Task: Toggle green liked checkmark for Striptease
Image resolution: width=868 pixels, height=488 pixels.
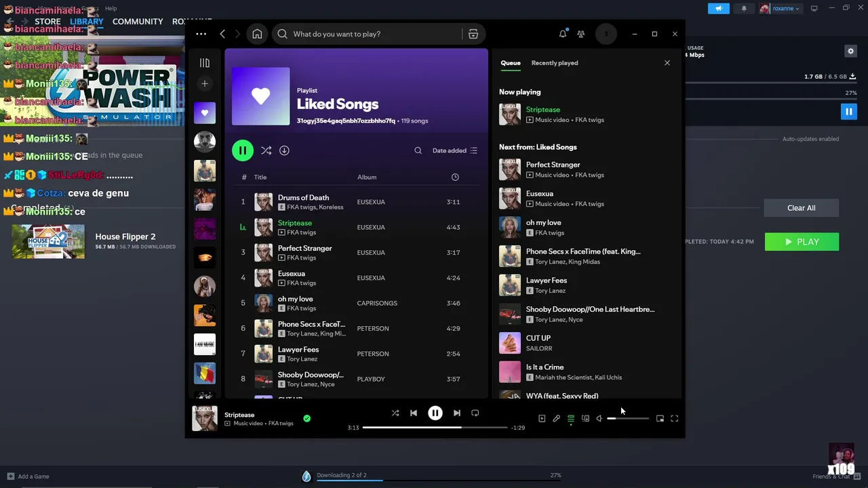Action: pyautogui.click(x=307, y=419)
